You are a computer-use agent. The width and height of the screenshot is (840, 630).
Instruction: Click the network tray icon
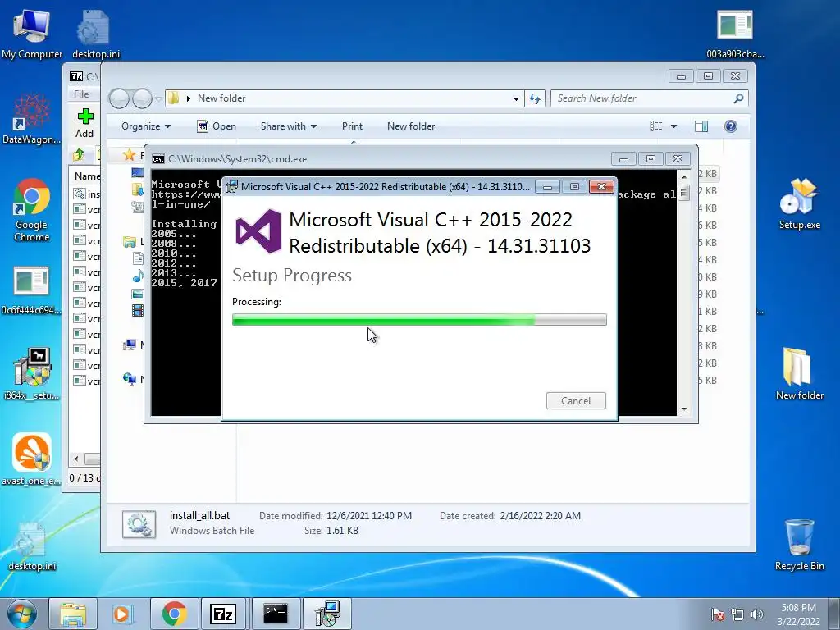(737, 614)
